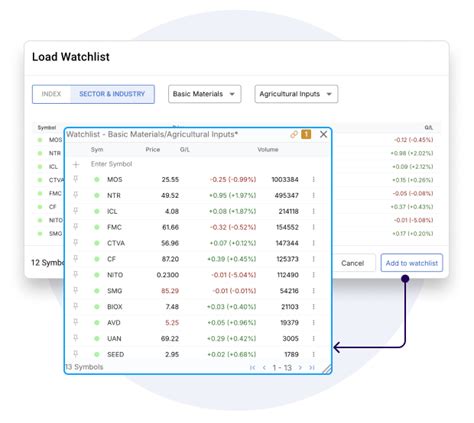Close the Basic Materials watchlist panel
Screen dimensions: 474x423
[x=323, y=134]
